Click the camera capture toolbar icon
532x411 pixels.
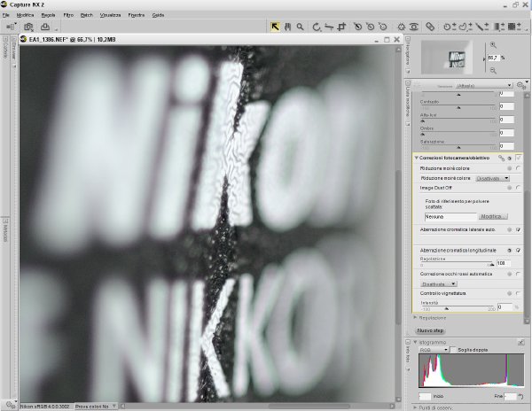(29, 27)
